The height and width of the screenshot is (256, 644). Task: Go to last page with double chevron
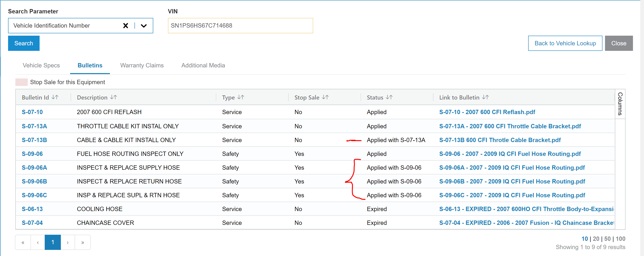pos(83,242)
